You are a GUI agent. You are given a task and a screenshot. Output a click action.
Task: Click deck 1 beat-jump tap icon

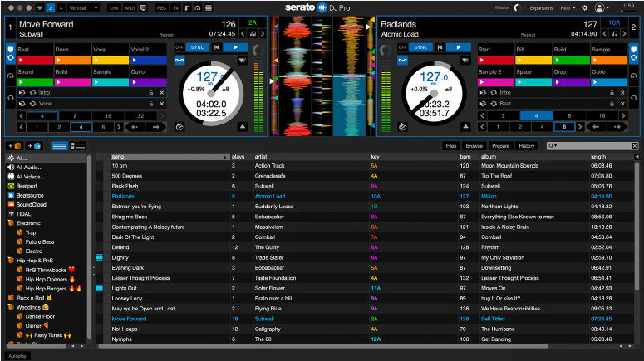coord(179,127)
